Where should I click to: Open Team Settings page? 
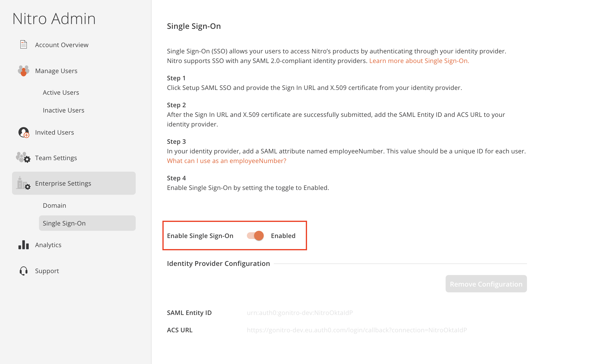[x=56, y=158]
